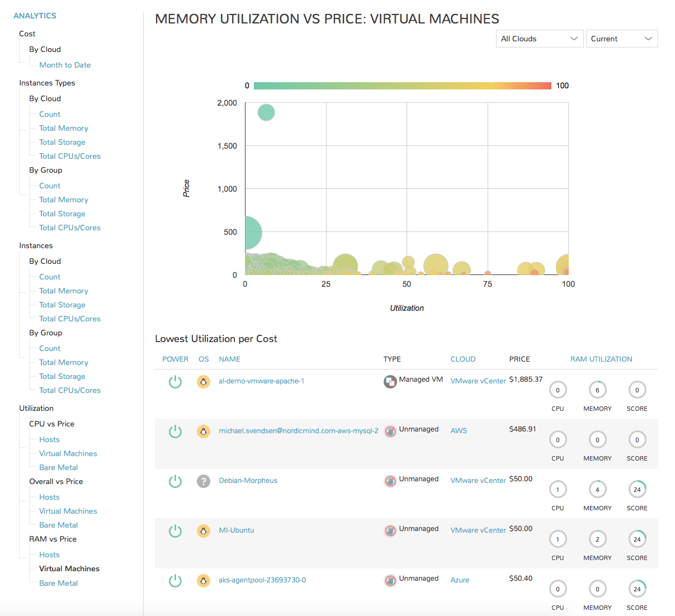
Task: Click Linux OS icon for al-demo-vmware-apache-1
Action: pos(204,382)
